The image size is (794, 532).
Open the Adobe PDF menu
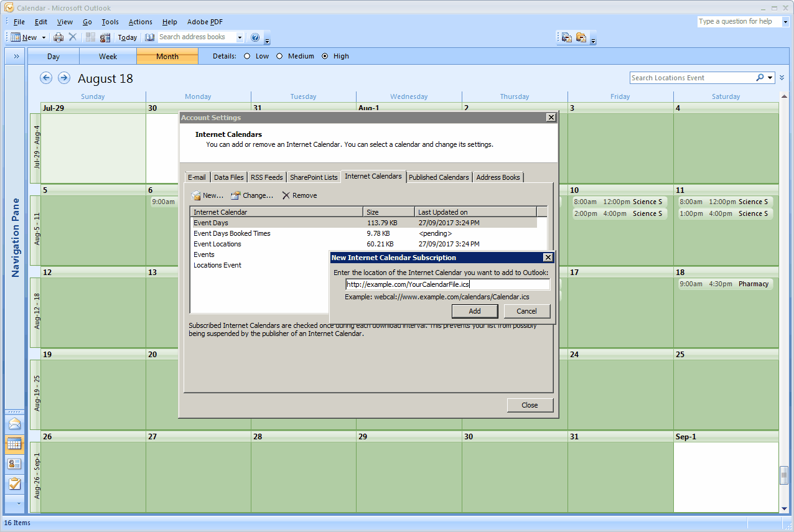tap(205, 22)
